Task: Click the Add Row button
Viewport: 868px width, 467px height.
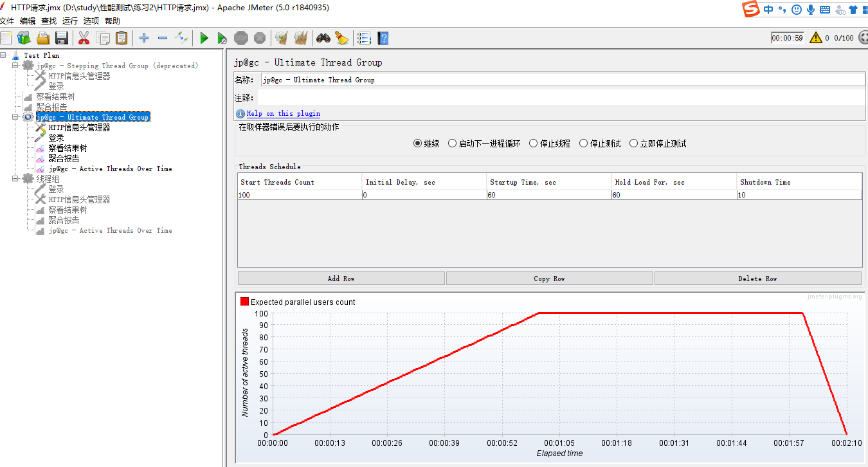Action: [x=341, y=279]
